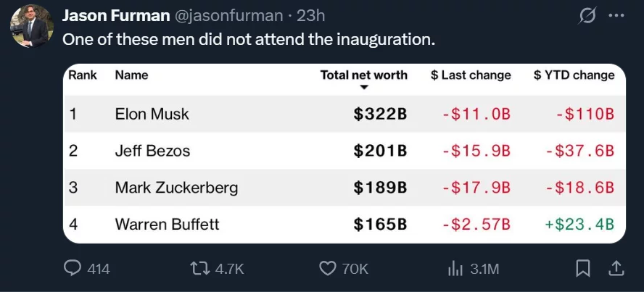Open the three-dot more options menu
The width and height of the screenshot is (644, 292).
[x=616, y=16]
